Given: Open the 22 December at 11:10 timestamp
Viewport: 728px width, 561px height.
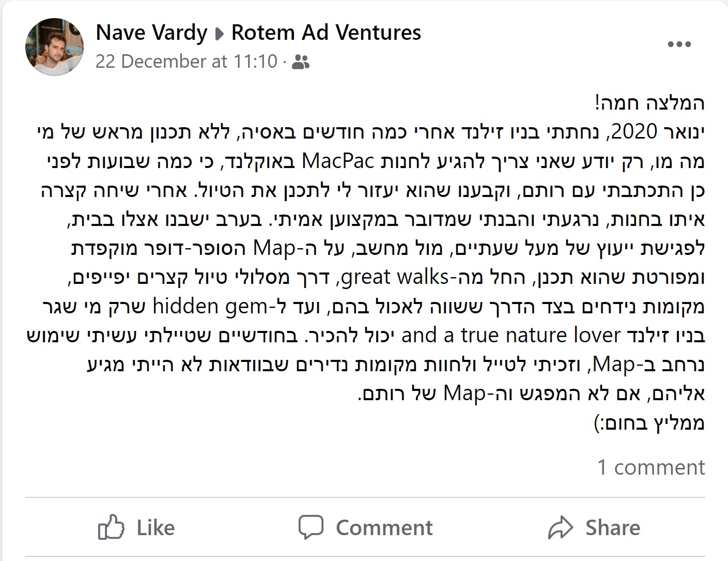Looking at the screenshot, I should pyautogui.click(x=187, y=62).
